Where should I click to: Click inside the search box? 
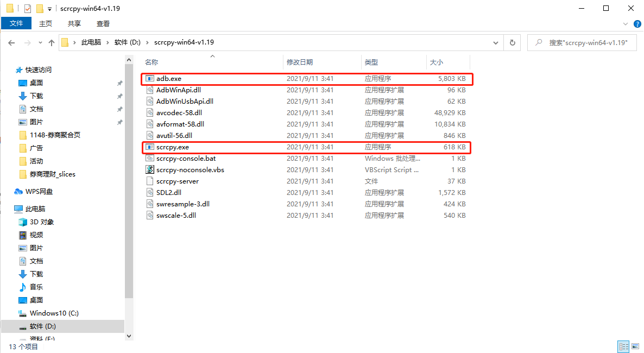[x=582, y=42]
